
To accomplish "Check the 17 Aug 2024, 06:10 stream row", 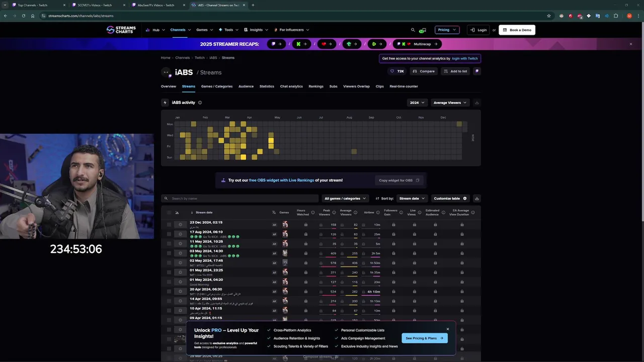I will (x=169, y=234).
